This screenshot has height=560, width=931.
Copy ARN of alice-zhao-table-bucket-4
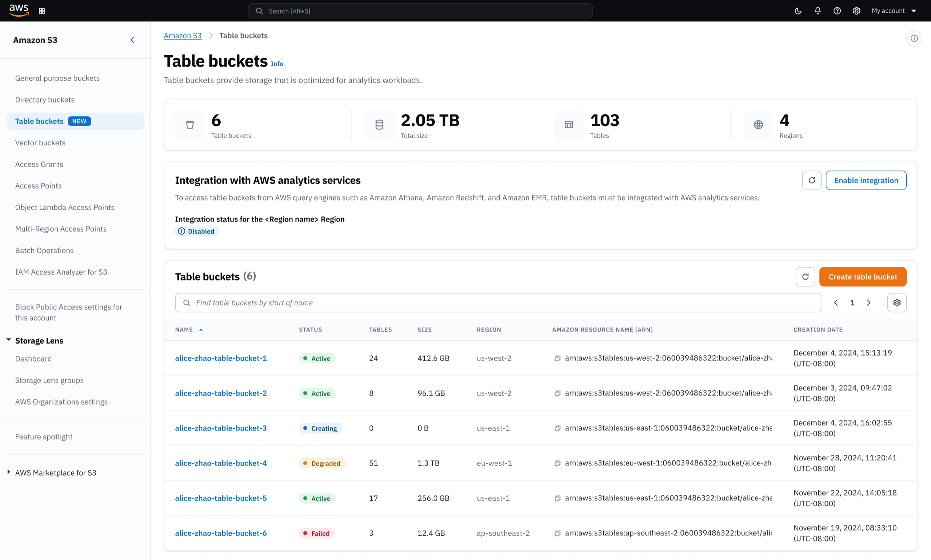pyautogui.click(x=557, y=463)
